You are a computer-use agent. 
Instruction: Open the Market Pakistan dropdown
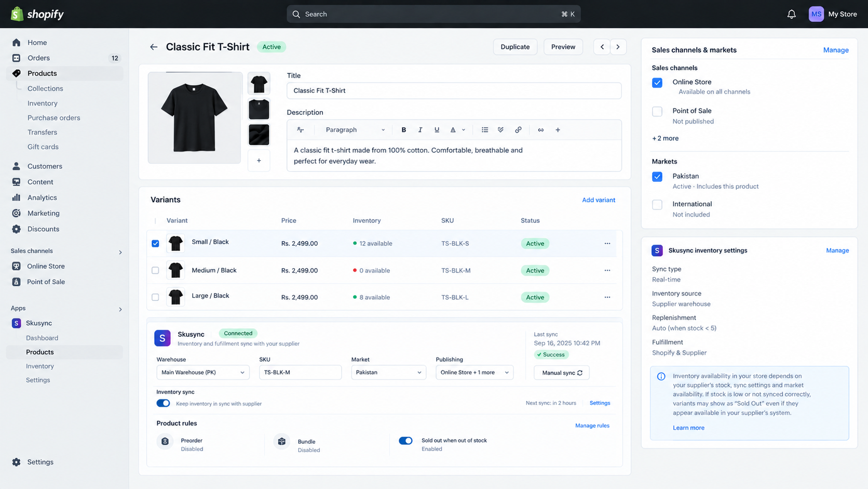[x=389, y=373]
